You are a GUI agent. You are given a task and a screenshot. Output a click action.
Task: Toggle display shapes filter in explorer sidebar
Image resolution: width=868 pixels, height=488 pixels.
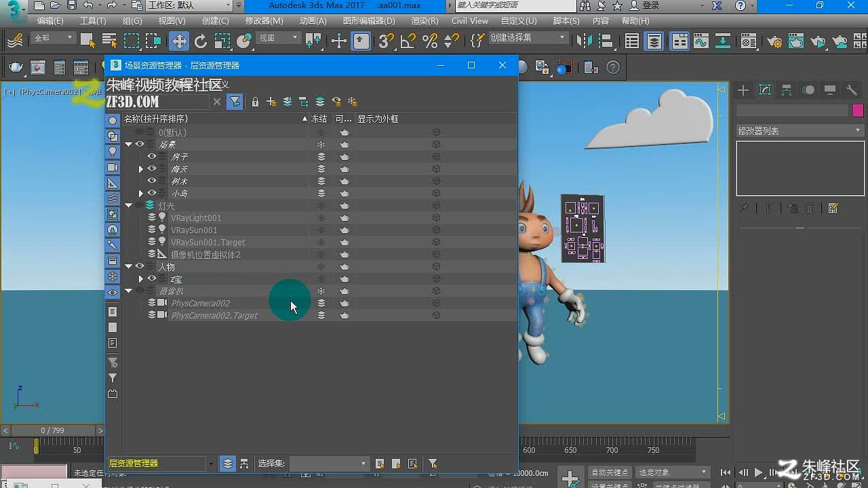coord(113,136)
